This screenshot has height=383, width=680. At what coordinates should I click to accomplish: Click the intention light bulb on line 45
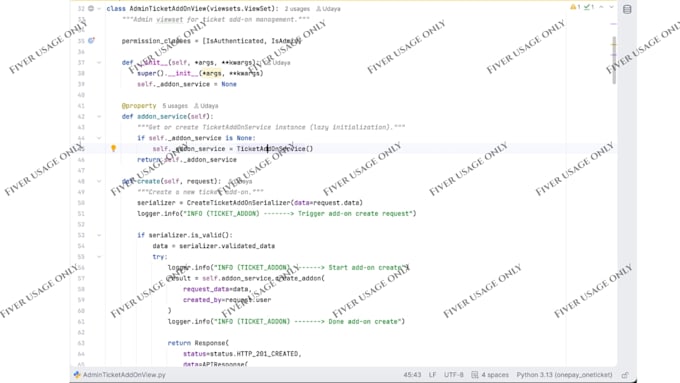114,148
